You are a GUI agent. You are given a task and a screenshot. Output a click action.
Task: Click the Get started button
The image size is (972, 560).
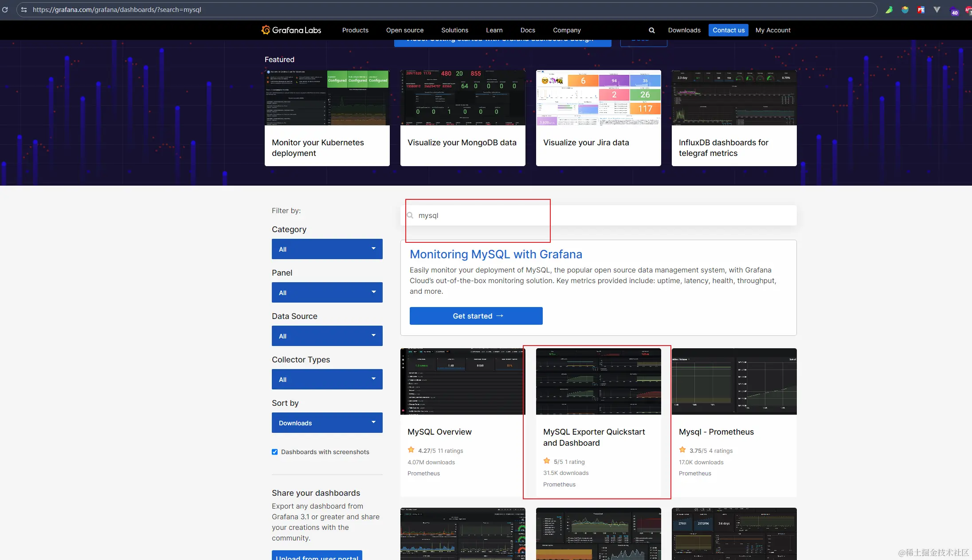pyautogui.click(x=476, y=316)
